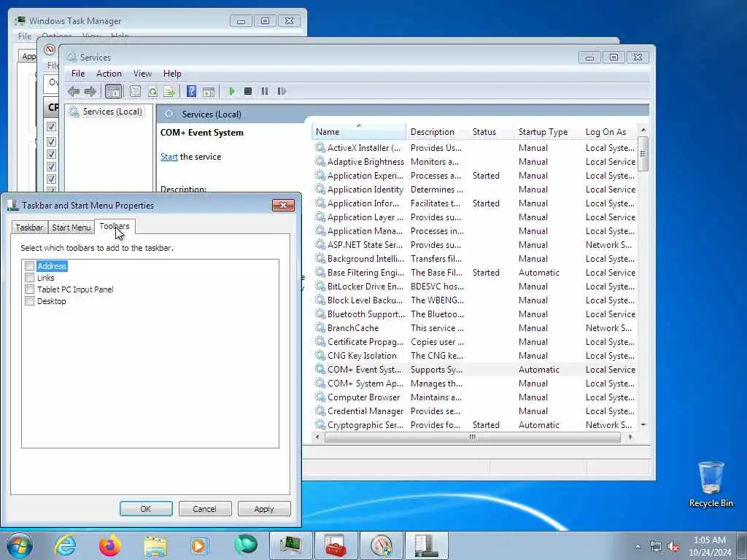Enable the Links toolbar checkbox
This screenshot has height=560, width=747.
[x=29, y=277]
